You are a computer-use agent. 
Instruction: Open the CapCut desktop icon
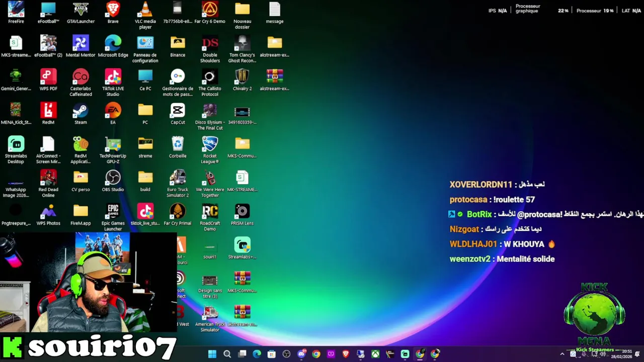point(178,114)
